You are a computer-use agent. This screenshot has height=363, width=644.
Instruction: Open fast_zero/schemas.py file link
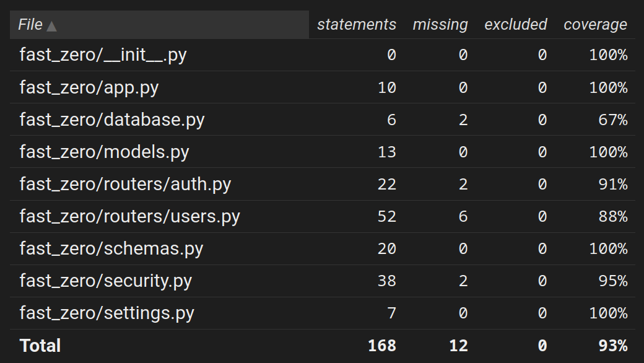pyautogui.click(x=111, y=248)
